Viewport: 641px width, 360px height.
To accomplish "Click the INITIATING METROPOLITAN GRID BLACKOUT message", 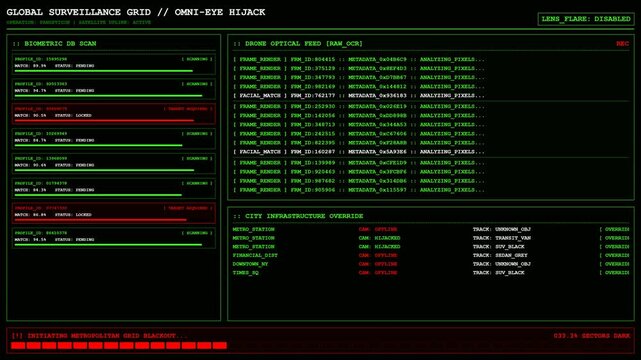I will [x=99, y=336].
